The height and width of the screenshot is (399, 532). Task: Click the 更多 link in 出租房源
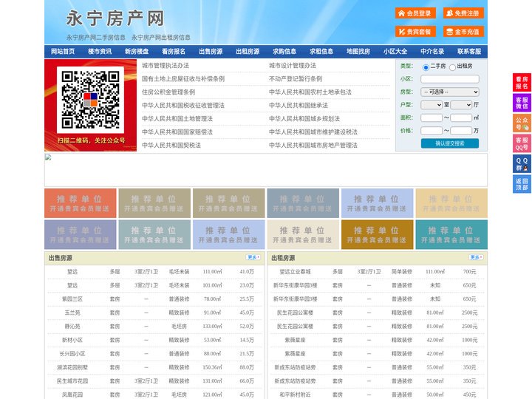click(476, 258)
